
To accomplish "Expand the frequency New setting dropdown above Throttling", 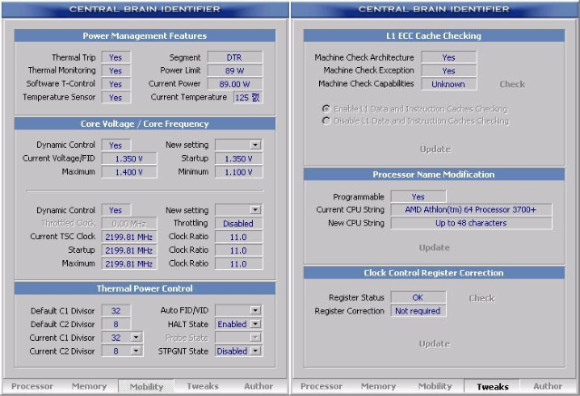I will 255,210.
